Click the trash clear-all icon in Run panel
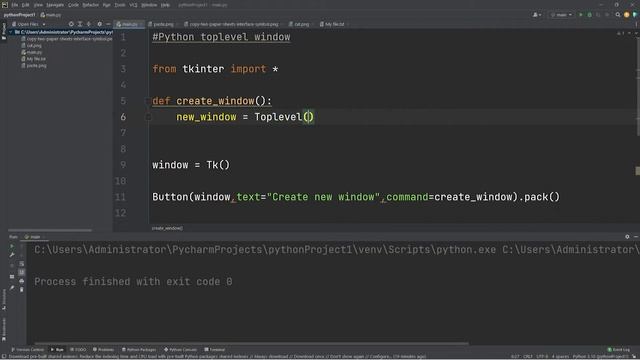The width and height of the screenshot is (640, 360). click(x=22, y=289)
